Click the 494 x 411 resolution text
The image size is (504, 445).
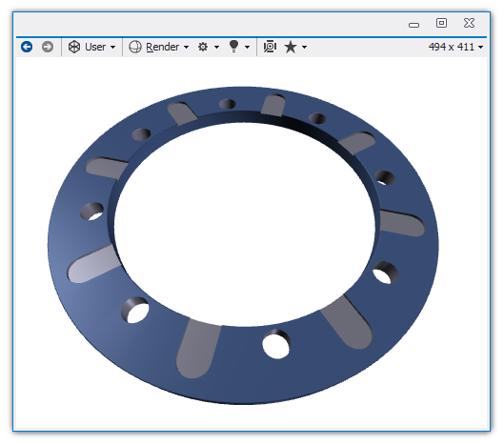pyautogui.click(x=452, y=47)
